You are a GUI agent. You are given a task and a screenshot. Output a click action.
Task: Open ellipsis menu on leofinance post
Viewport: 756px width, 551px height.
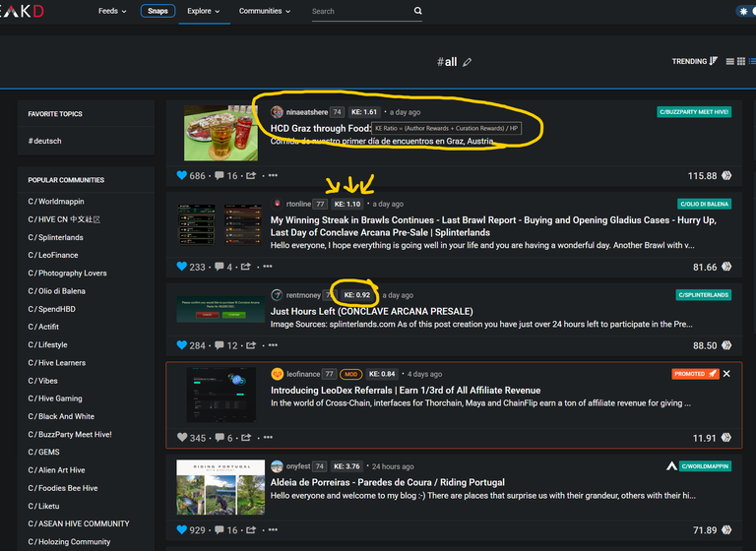coord(268,437)
